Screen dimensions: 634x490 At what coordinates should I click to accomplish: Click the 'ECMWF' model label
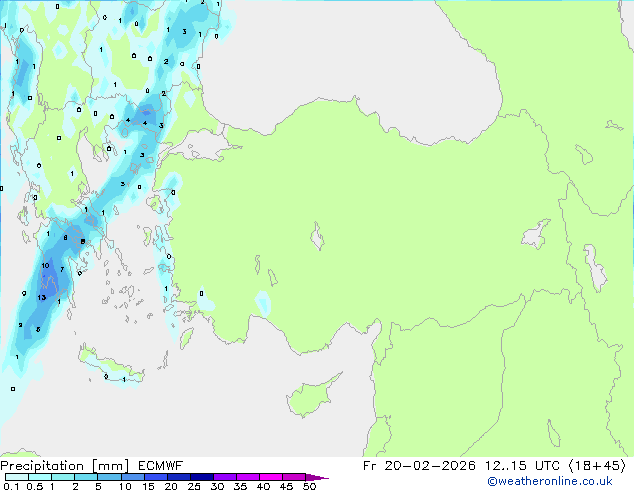(161, 466)
